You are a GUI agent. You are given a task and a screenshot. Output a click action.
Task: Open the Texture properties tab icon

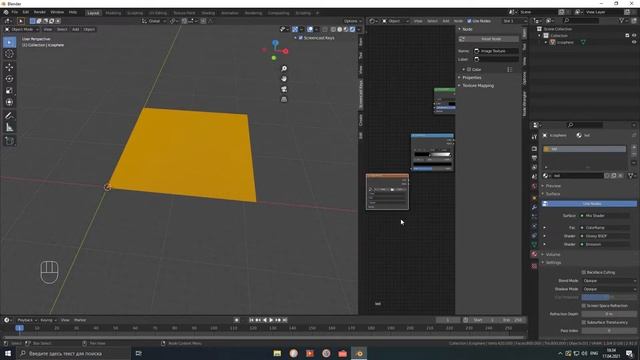click(x=534, y=266)
